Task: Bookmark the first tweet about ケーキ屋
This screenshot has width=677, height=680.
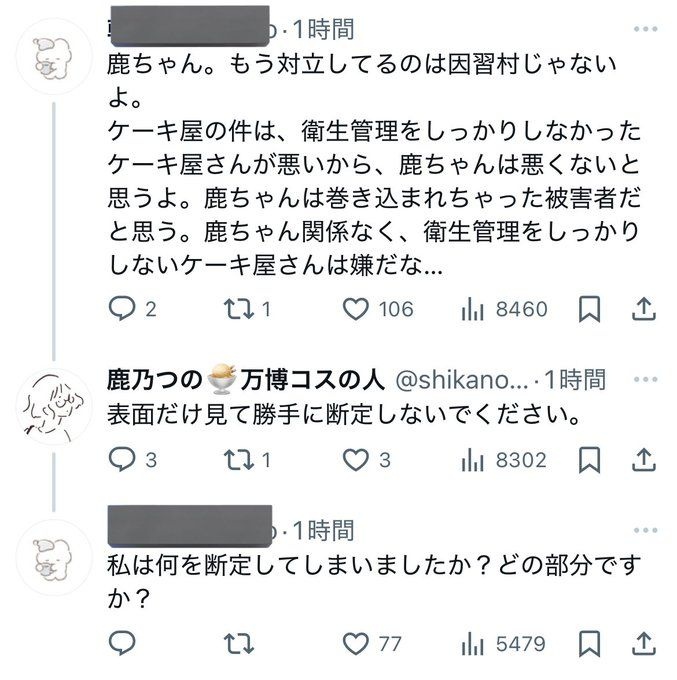Action: tap(591, 309)
